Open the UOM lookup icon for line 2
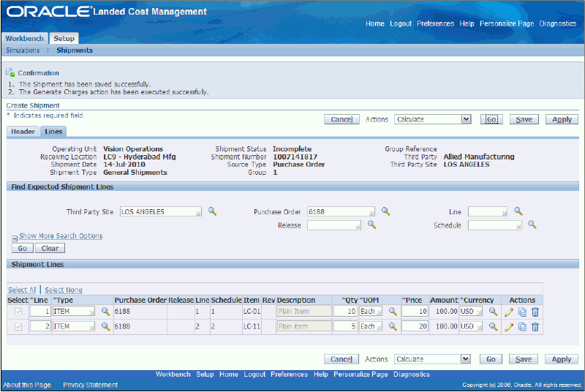Image resolution: width=585 pixels, height=392 pixels. coord(393,327)
